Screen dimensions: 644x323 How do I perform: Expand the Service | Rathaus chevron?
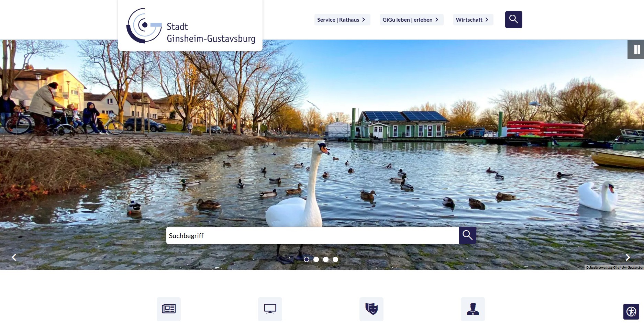click(364, 20)
